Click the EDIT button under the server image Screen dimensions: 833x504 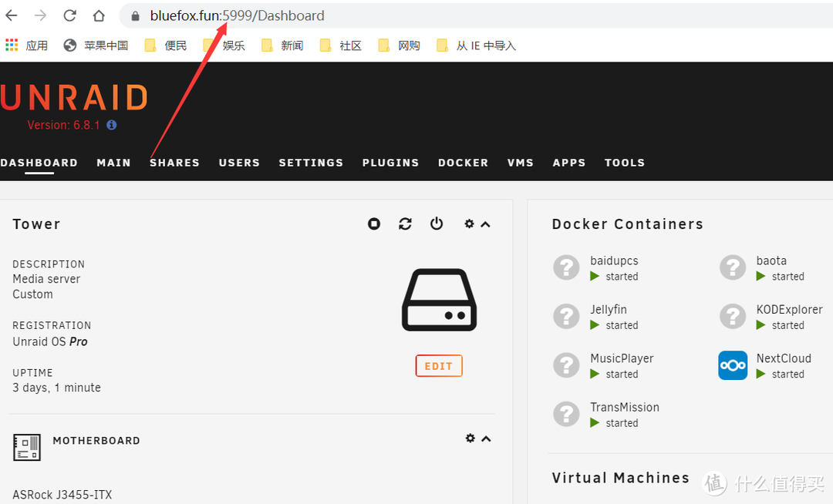[x=439, y=366]
